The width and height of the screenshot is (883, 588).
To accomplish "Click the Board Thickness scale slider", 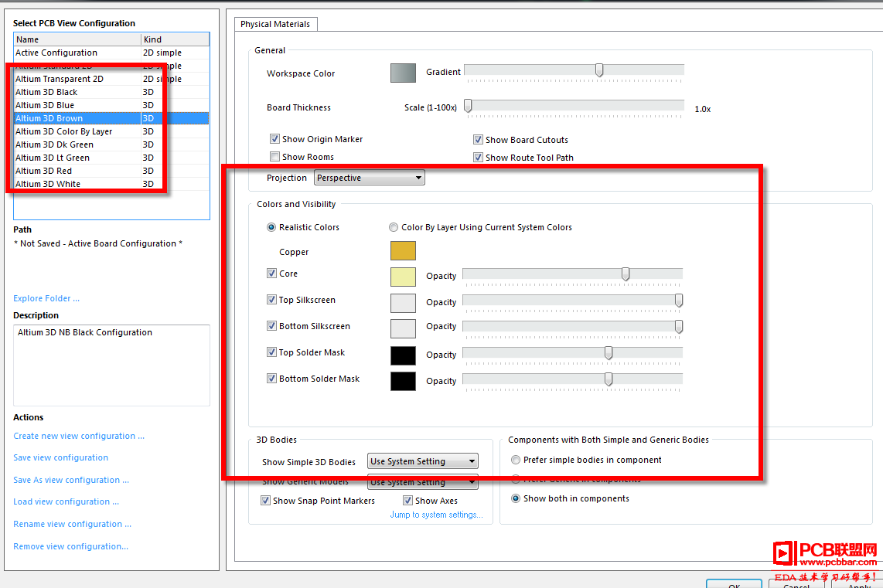I will coord(574,106).
